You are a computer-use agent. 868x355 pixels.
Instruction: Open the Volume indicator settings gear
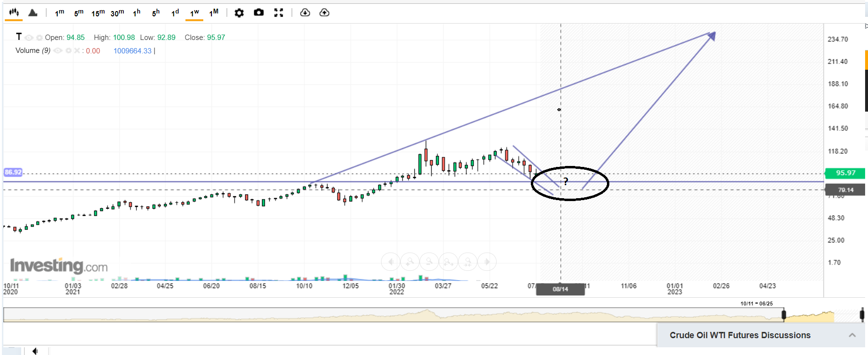[x=68, y=51]
